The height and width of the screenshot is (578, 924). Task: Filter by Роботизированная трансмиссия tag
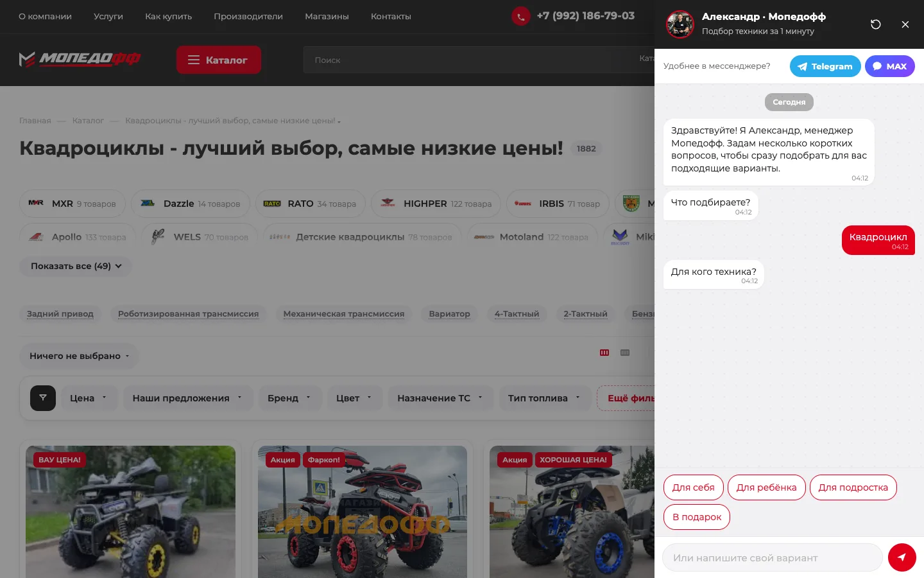tap(188, 313)
